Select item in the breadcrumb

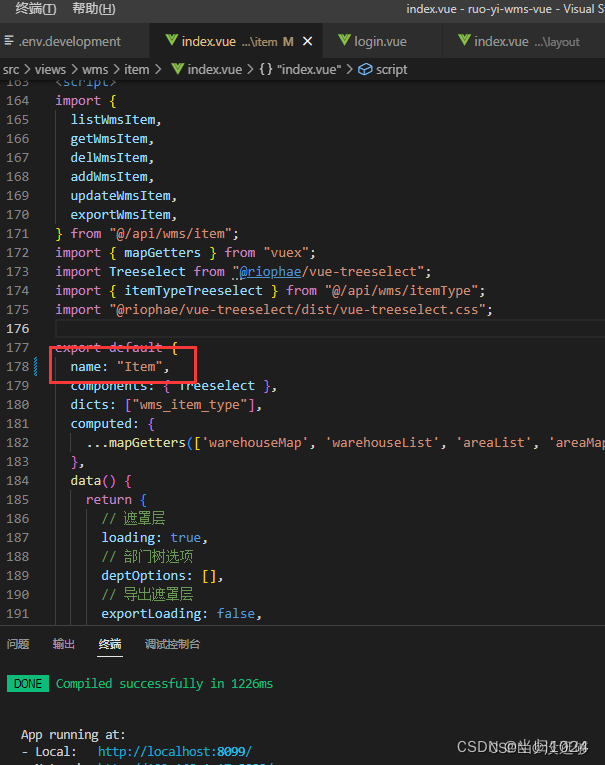(137, 70)
